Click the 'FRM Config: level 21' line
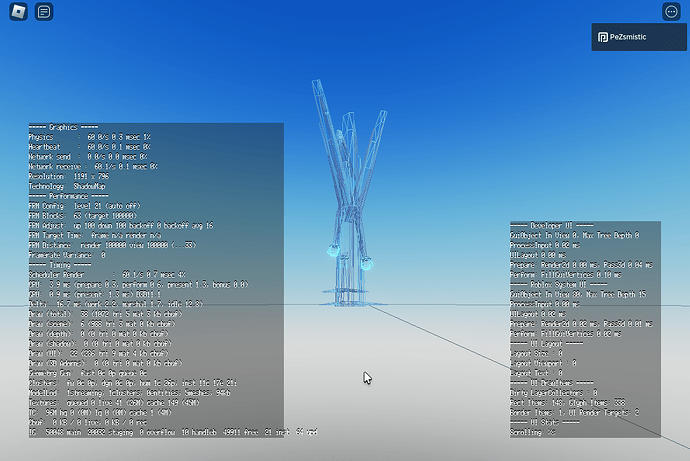690x461 pixels. coord(84,206)
